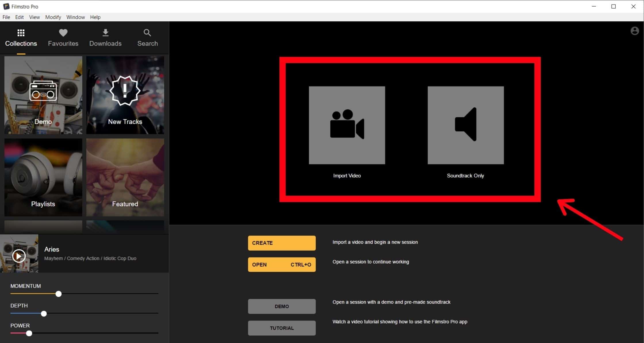Select the Collections grid tab
644x343 pixels.
[21, 38]
